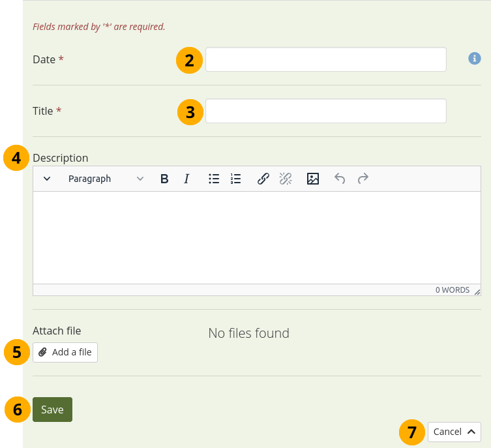Click the Bold formatting icon
491x448 pixels.
[x=164, y=179]
